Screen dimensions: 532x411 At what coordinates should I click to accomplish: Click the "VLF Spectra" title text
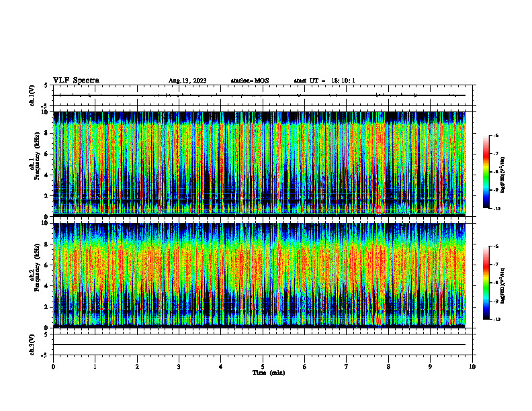coord(77,81)
